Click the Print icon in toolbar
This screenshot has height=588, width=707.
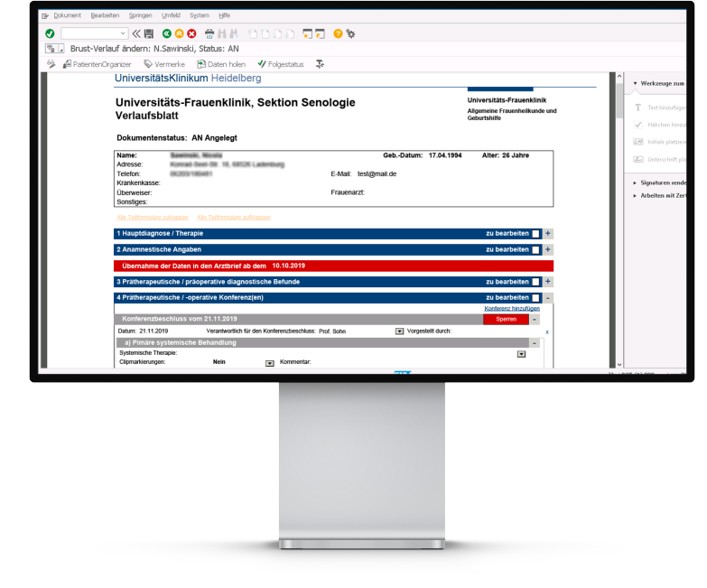pos(209,33)
